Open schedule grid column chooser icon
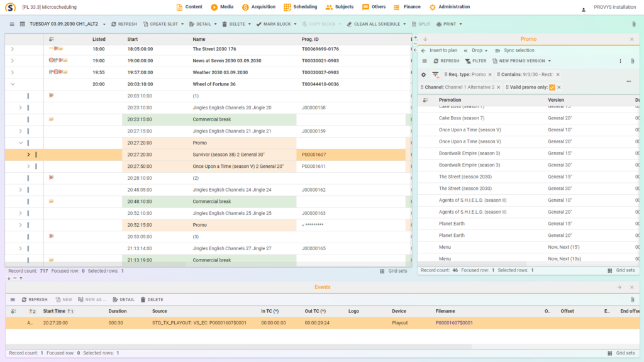The image size is (644, 362). click(x=52, y=40)
